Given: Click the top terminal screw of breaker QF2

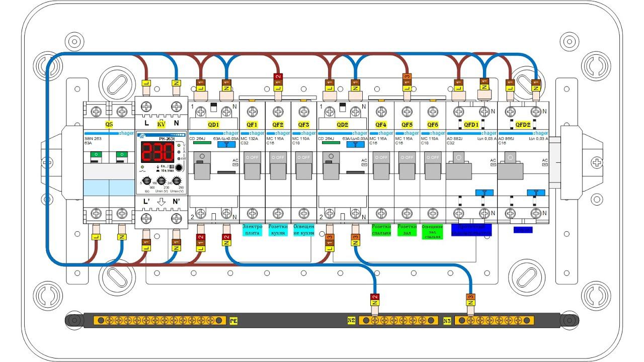Looking at the screenshot, I should [278, 111].
